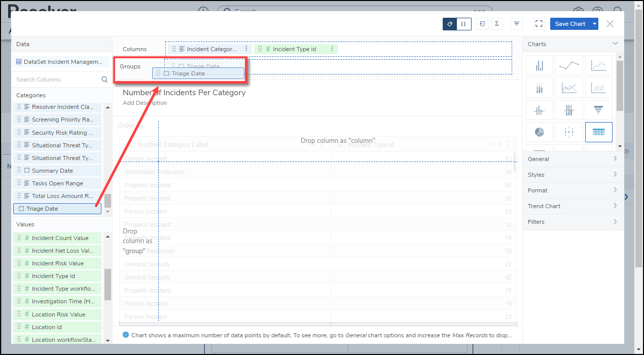Click the Categories list scrollbar thumb
644x355 pixels.
click(108, 201)
